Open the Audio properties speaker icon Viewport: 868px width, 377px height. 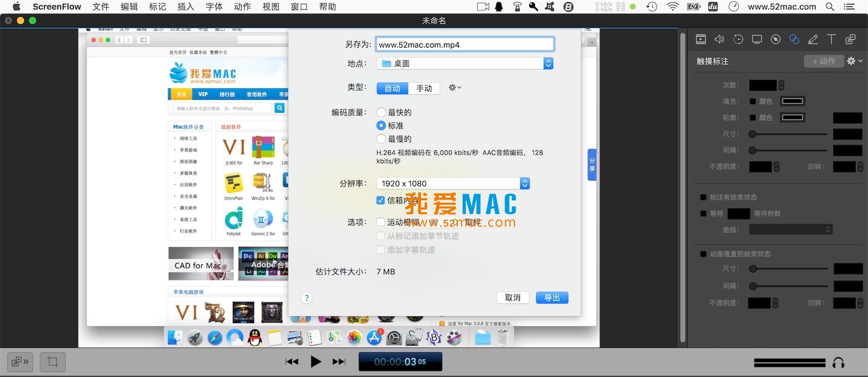[720, 39]
